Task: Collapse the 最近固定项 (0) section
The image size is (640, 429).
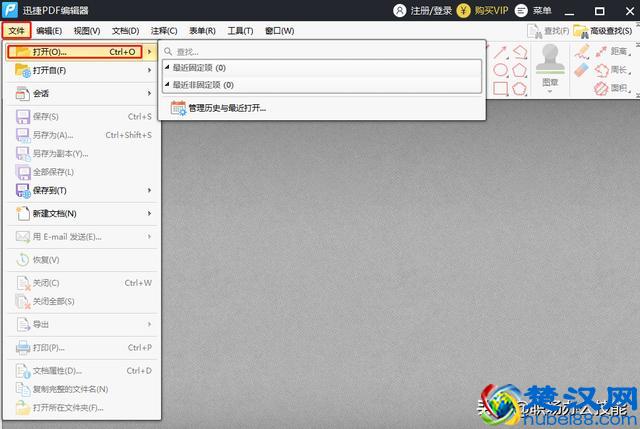Action: click(x=167, y=67)
